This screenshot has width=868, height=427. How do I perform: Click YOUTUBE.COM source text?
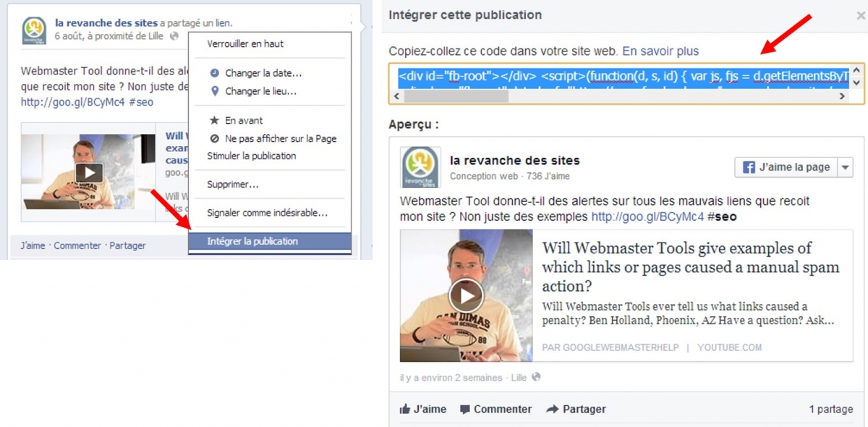[x=730, y=347]
